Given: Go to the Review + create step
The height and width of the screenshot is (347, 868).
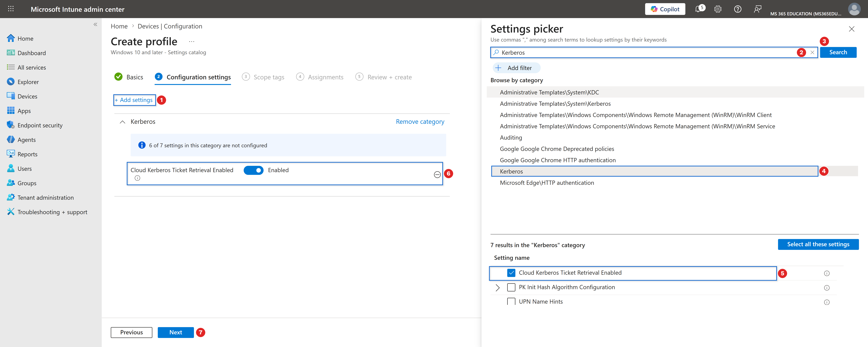Looking at the screenshot, I should click(x=384, y=77).
